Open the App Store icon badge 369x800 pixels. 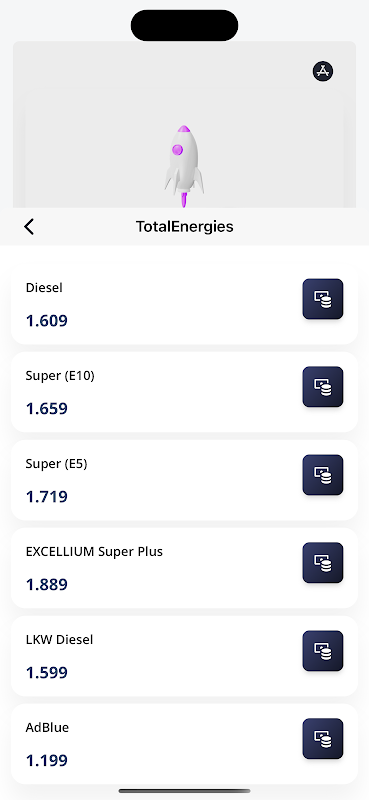[x=323, y=71]
